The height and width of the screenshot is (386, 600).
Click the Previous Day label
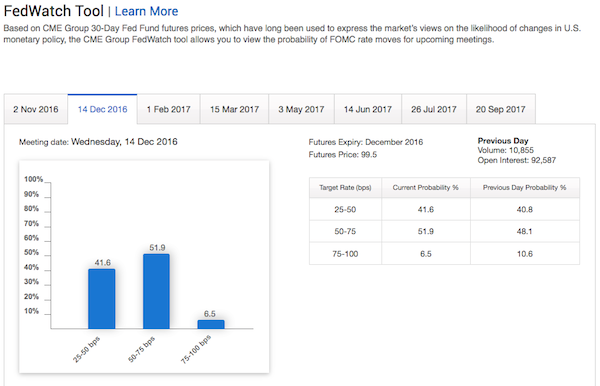tap(503, 140)
